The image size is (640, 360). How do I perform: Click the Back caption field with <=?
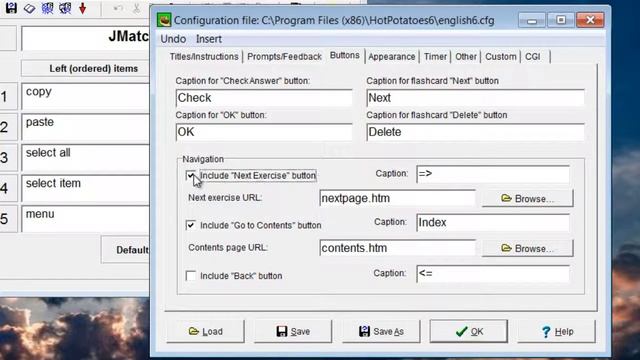493,274
